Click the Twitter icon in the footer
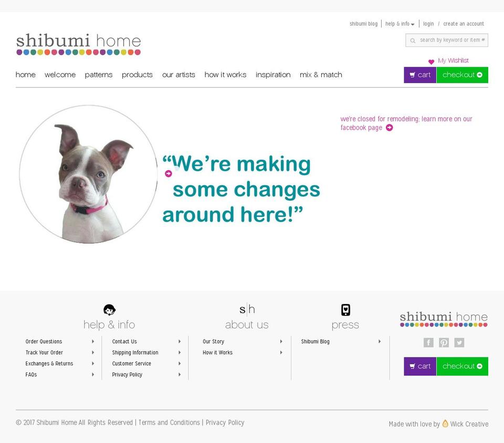504x443 pixels. tap(459, 342)
